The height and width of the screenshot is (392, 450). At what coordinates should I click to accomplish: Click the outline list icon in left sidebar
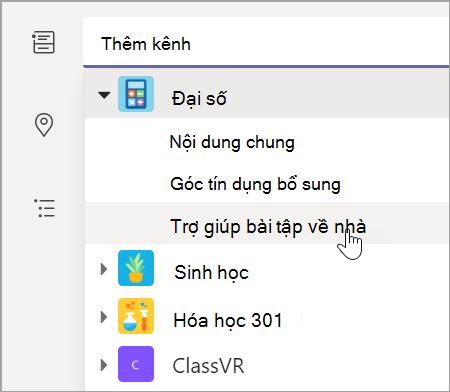43,42
